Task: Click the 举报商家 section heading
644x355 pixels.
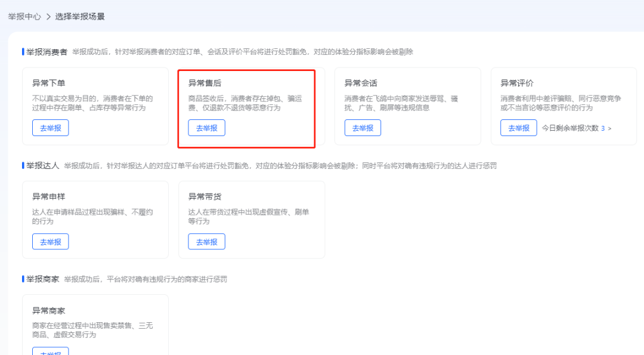Action: coord(42,279)
